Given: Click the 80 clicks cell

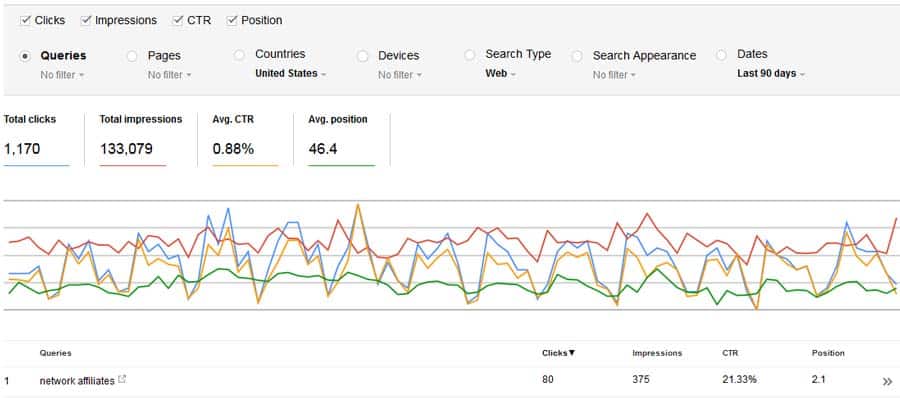Looking at the screenshot, I should (x=548, y=380).
